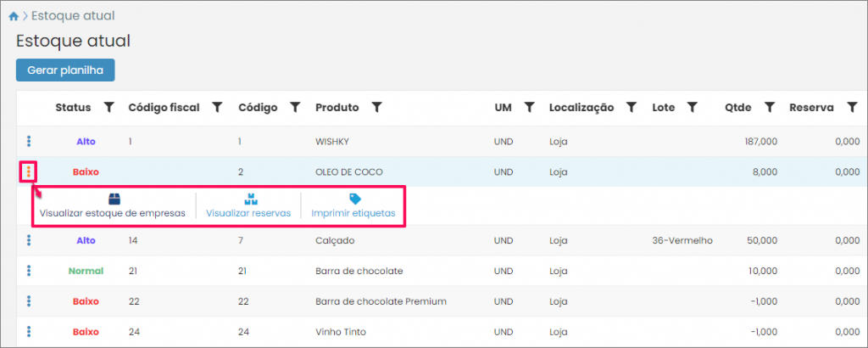
Task: Filter the Produto column
Action: (x=377, y=108)
